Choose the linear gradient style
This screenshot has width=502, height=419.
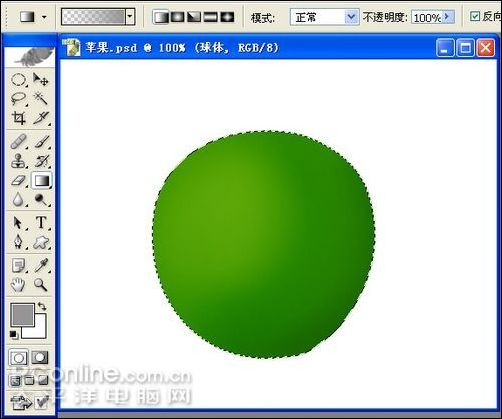[160, 17]
